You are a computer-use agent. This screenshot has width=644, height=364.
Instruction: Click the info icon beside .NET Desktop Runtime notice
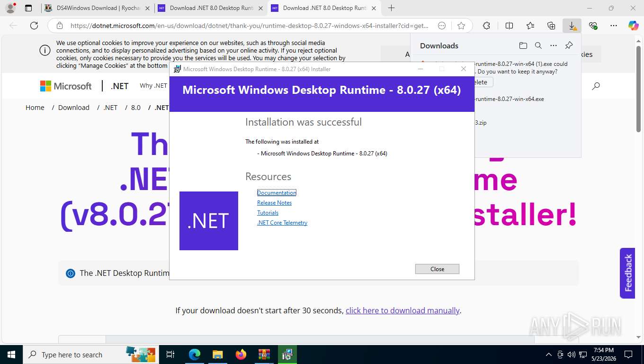click(71, 273)
